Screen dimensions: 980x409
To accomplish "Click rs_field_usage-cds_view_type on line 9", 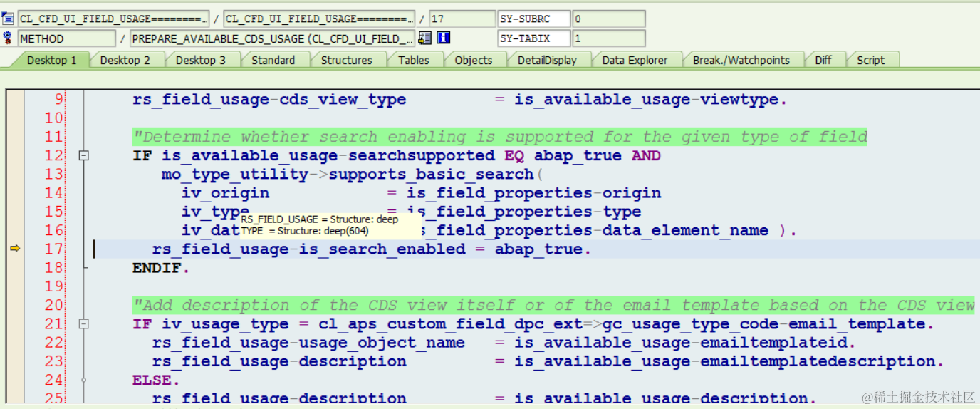I will coord(269,100).
